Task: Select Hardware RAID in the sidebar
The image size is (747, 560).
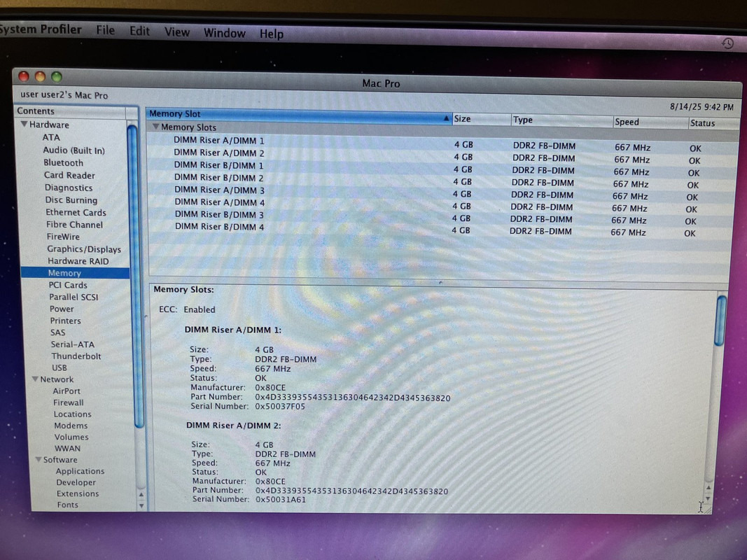Action: pos(78,261)
